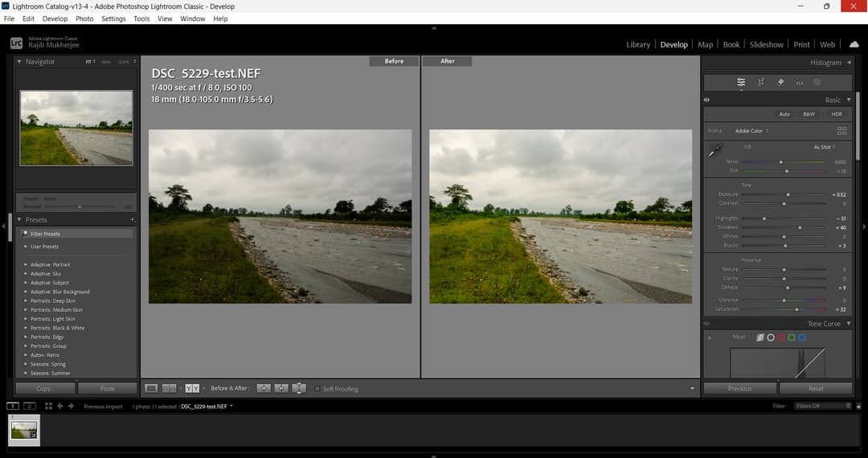The height and width of the screenshot is (458, 868).
Task: Copy Before settings to After icon
Action: [264, 388]
